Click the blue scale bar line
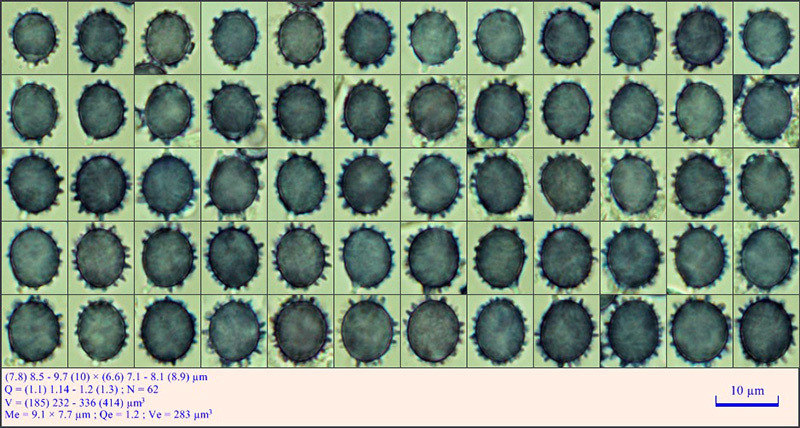Screen dimensions: 800x428 tap(747, 403)
